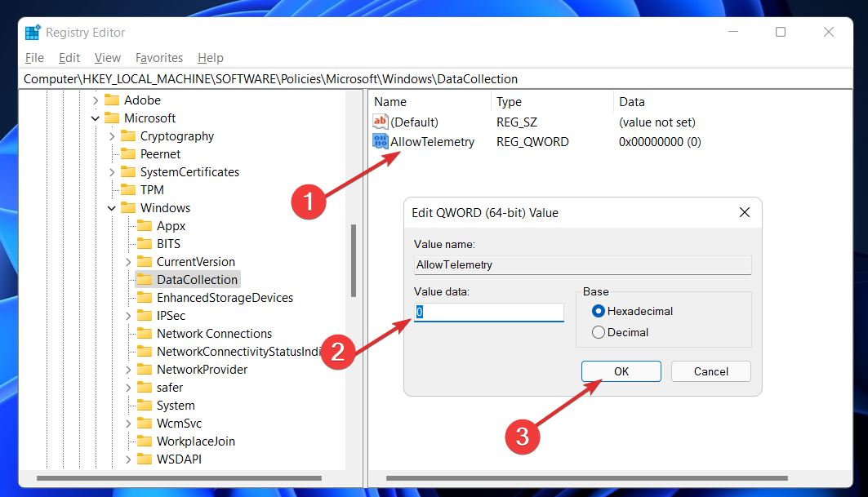Expand the NetworkProvider key
Viewport: 868px width, 497px height.
[128, 369]
